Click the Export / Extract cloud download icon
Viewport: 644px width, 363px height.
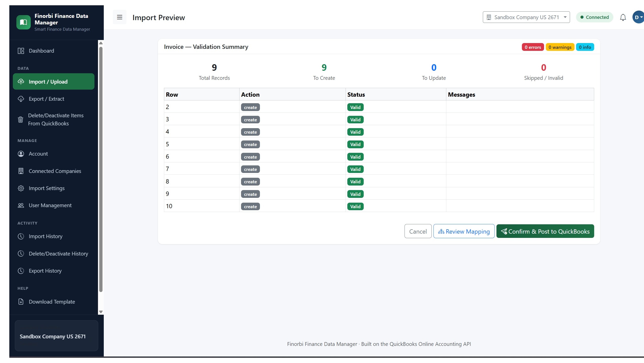point(21,99)
